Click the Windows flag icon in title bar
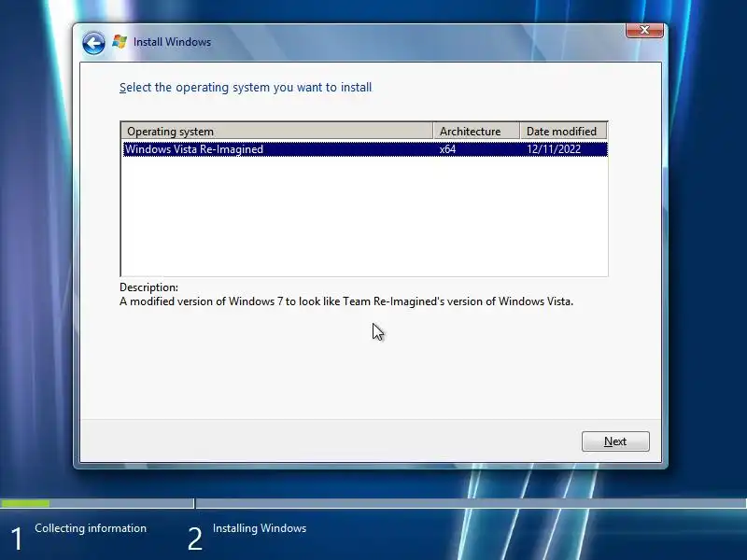 point(120,42)
